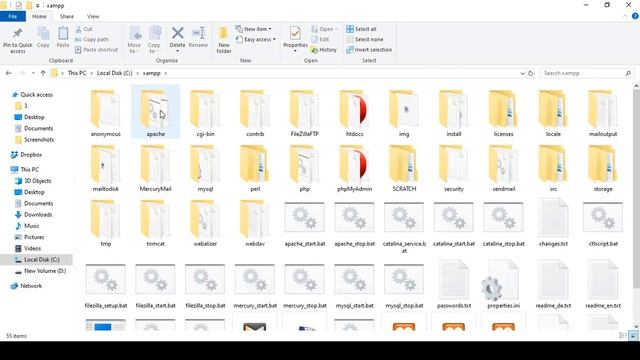Viewport: 640px width, 360px height.
Task: Click Invert selection in ribbon
Action: 369,50
